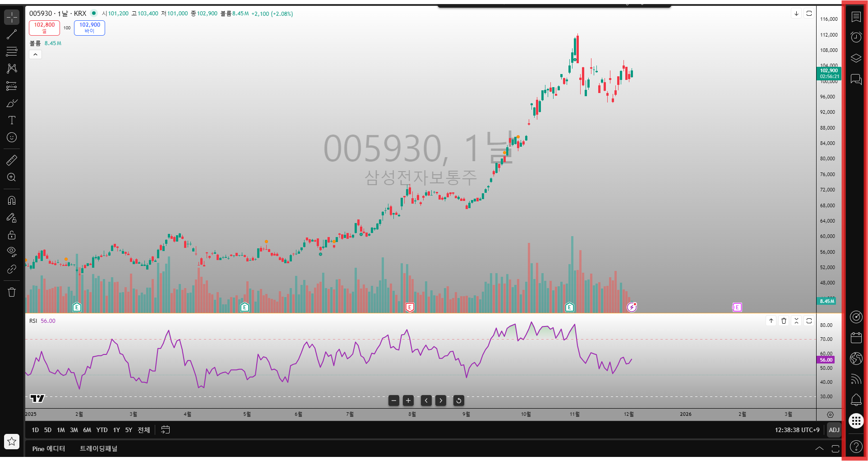868x461 pixels.
Task: Select the 전체 full time range
Action: (144, 430)
